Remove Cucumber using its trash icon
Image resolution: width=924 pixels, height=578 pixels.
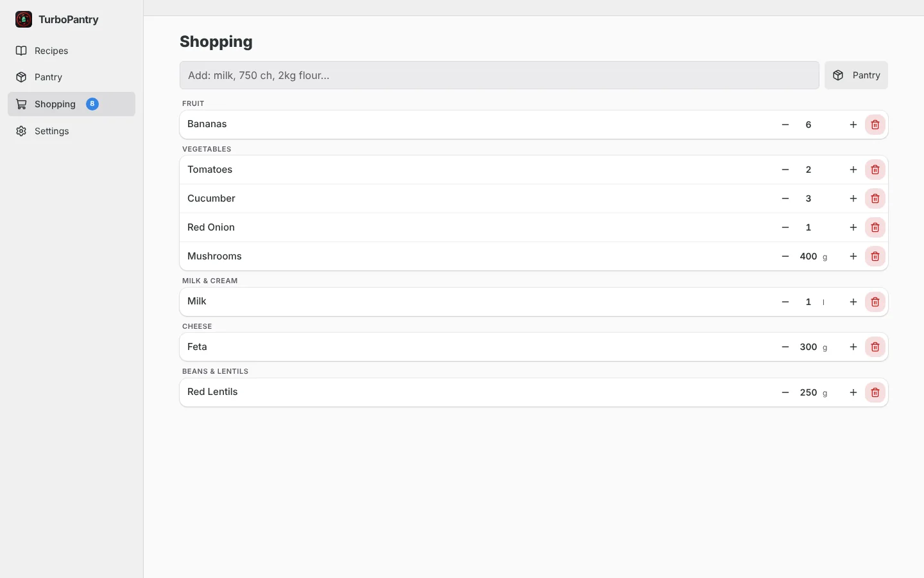(x=875, y=198)
